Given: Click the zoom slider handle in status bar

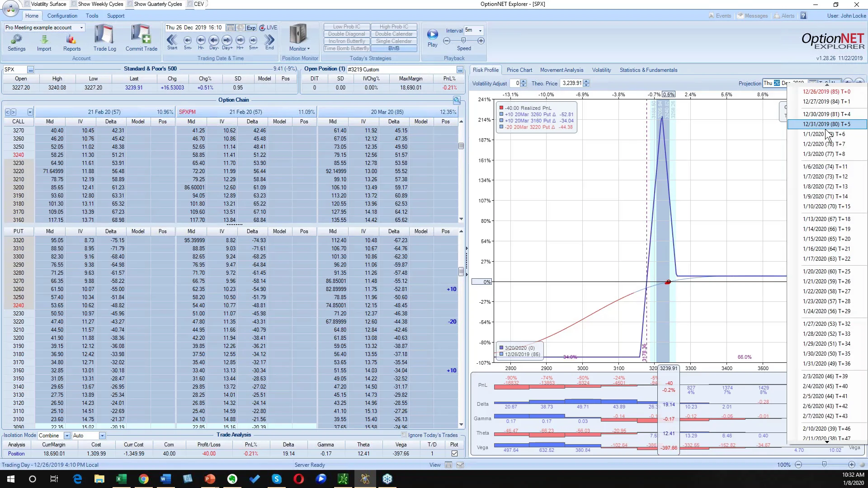Looking at the screenshot, I should pos(824,465).
